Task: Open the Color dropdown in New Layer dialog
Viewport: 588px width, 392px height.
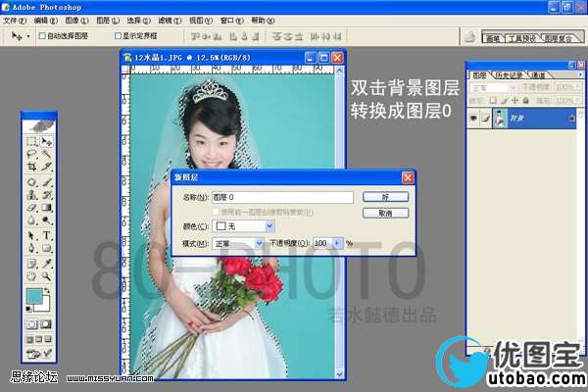Action: click(x=270, y=225)
